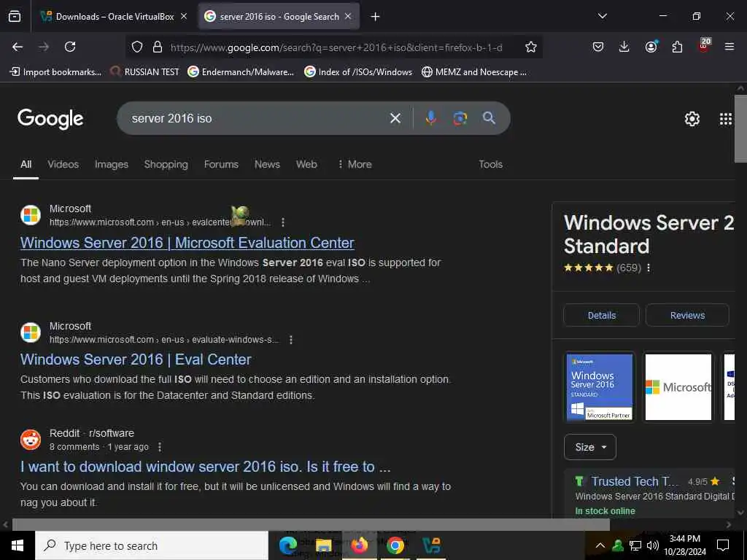
Task: Open new browser tab
Action: tap(376, 17)
